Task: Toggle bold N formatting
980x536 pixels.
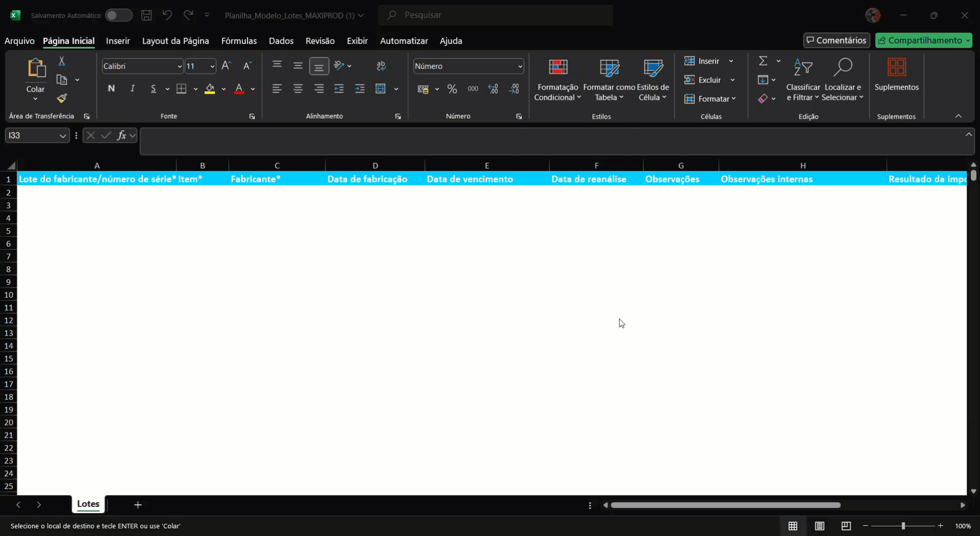Action: (112, 89)
